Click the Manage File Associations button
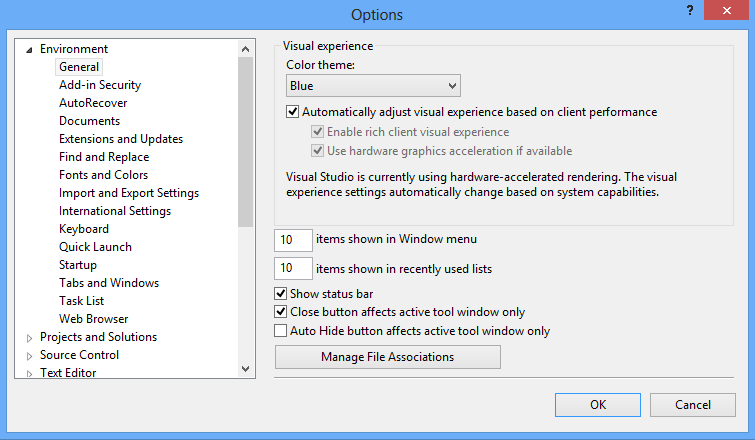This screenshot has height=440, width=755. point(388,357)
